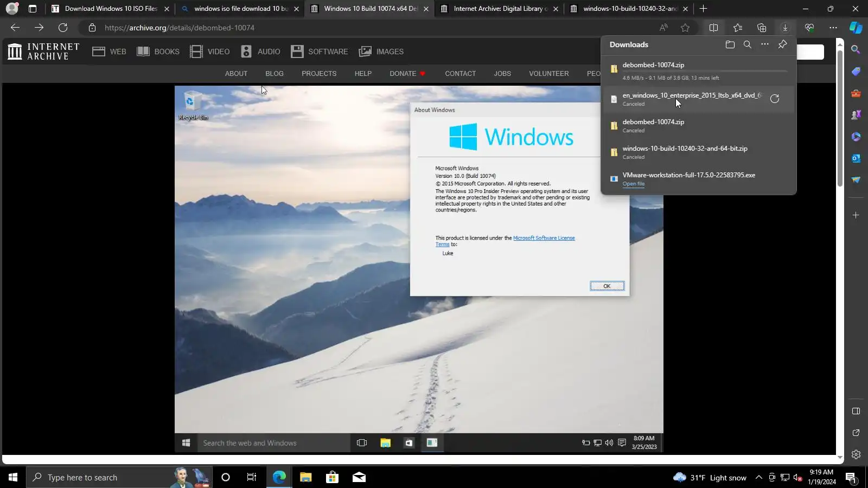Open Edge sidebar settings gear
Image resolution: width=868 pixels, height=488 pixels.
pyautogui.click(x=856, y=454)
